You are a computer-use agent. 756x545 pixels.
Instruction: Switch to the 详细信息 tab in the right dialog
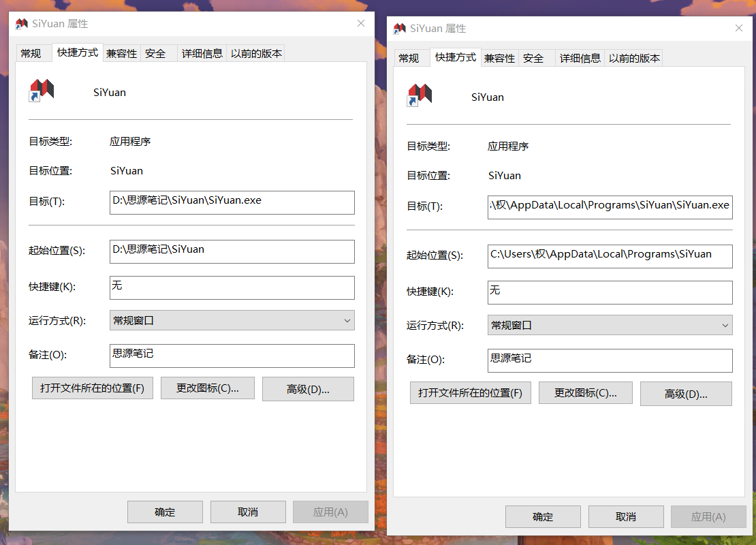(580, 57)
